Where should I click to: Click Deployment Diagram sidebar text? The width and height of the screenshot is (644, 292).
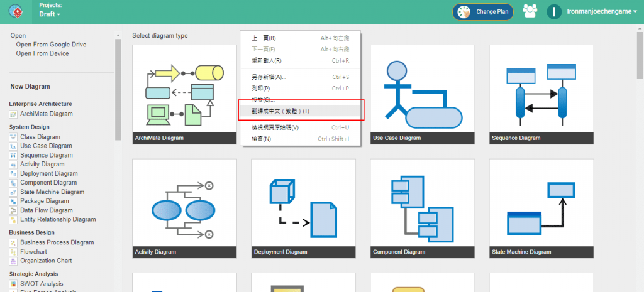tap(49, 174)
